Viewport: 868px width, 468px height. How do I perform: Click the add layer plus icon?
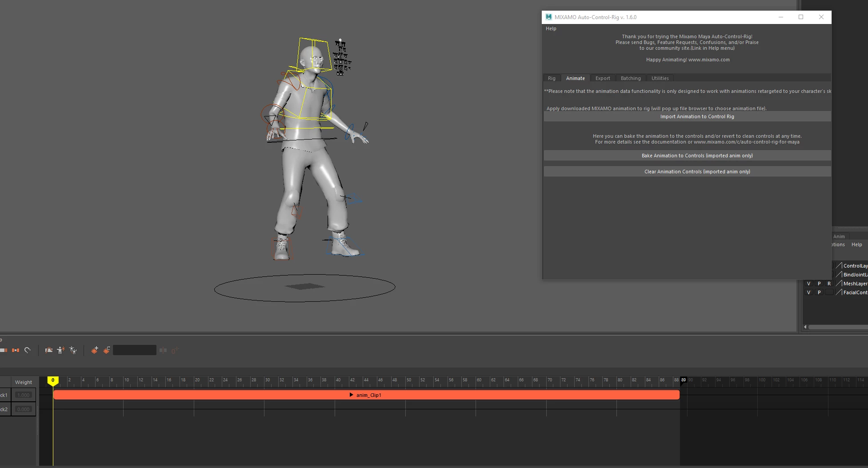(x=94, y=350)
